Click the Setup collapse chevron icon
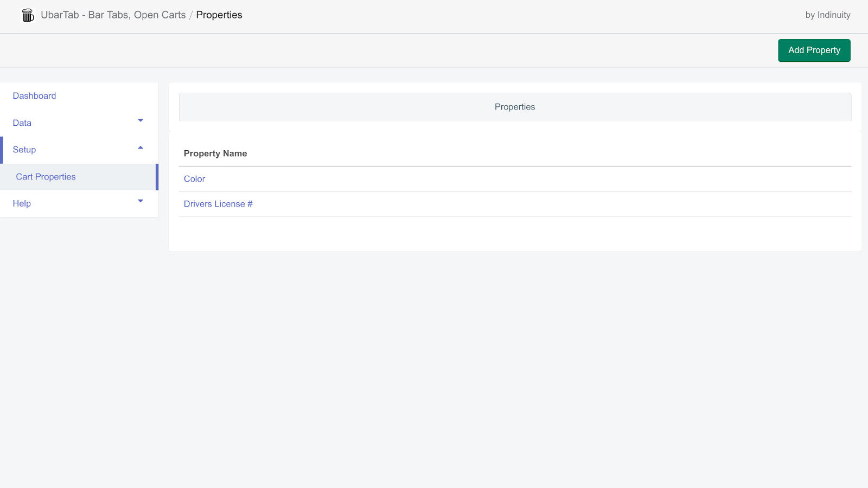This screenshot has width=868, height=488. pyautogui.click(x=141, y=147)
